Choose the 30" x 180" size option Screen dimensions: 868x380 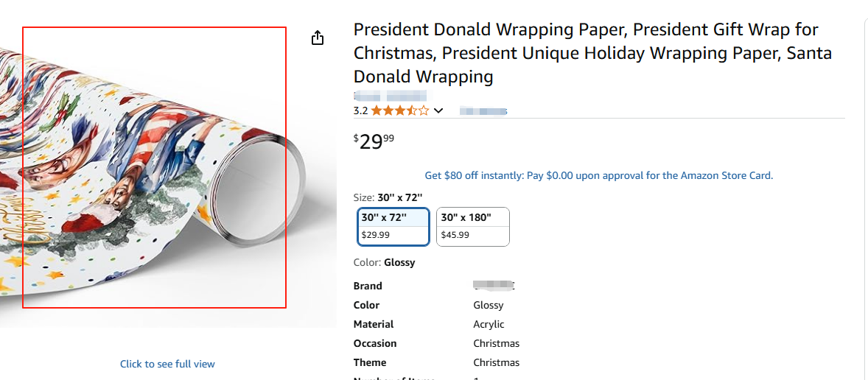coord(472,226)
